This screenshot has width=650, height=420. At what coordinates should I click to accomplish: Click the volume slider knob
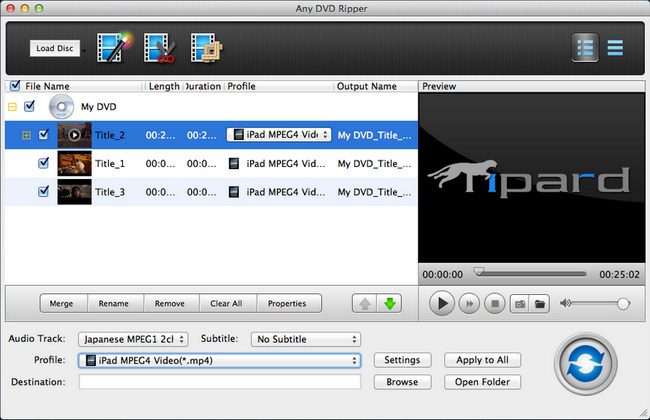623,303
